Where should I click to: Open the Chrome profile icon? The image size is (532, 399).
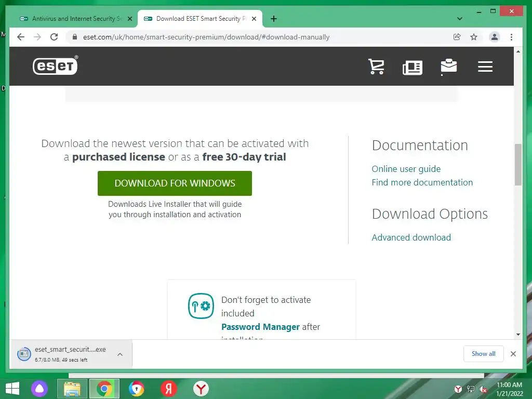click(x=495, y=37)
